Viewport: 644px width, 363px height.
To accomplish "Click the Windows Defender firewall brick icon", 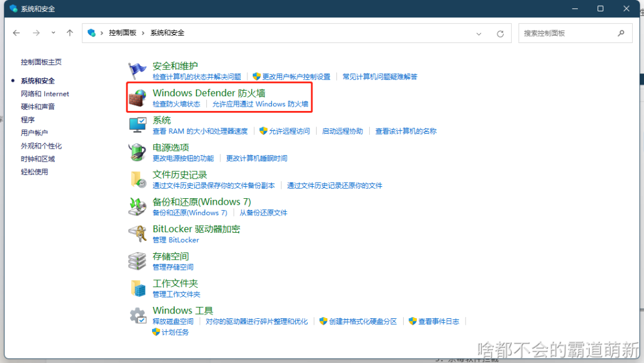I will (x=137, y=98).
